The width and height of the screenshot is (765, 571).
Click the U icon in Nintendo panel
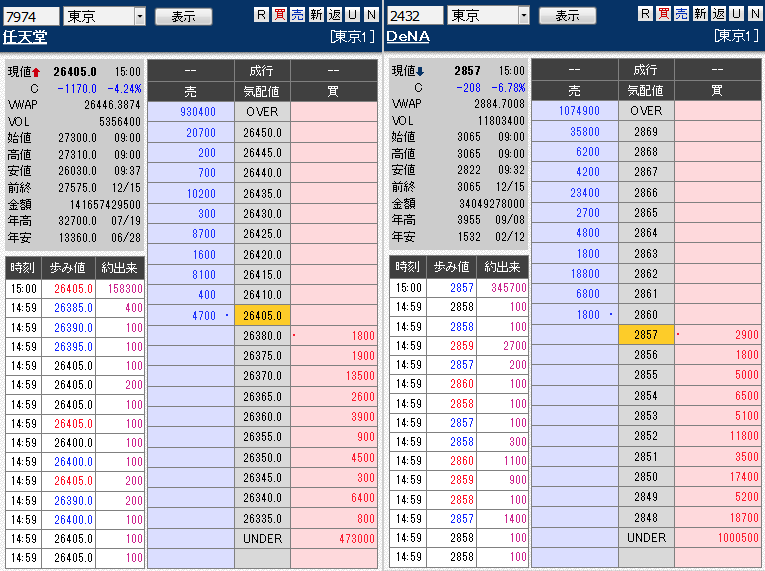352,15
